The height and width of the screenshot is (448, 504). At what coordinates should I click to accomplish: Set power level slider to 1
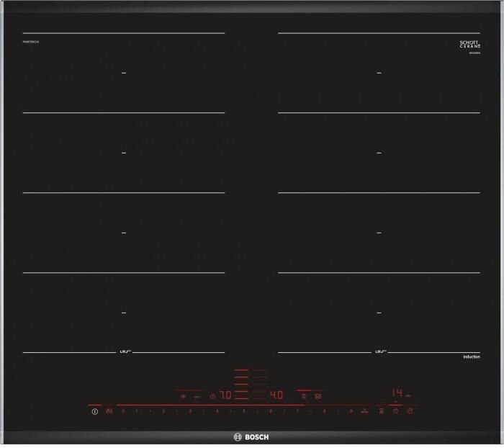(137, 411)
